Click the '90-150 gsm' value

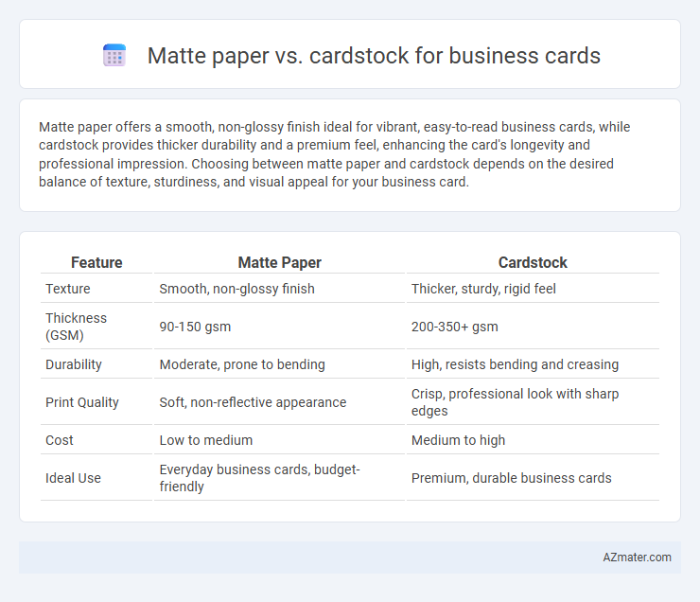coord(195,327)
